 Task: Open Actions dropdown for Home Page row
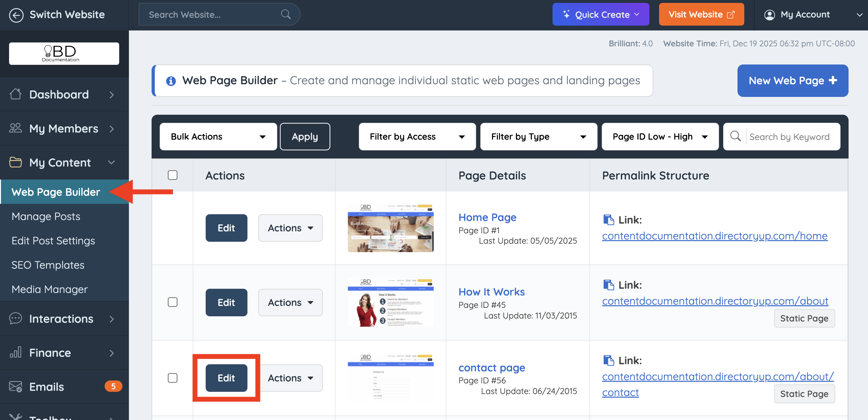[x=290, y=228]
